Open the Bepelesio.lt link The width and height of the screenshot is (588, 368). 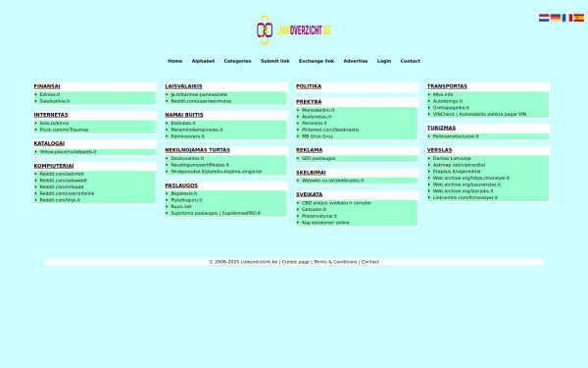(x=184, y=193)
